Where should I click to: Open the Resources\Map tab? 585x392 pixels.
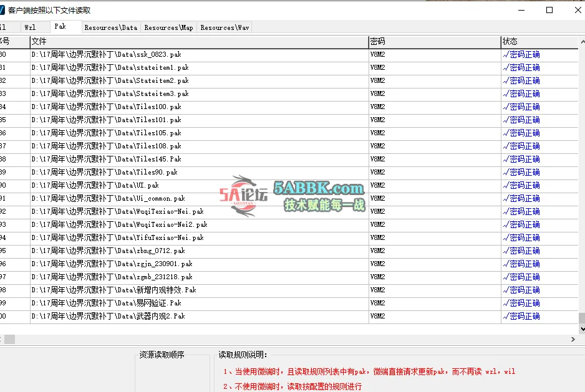click(168, 27)
